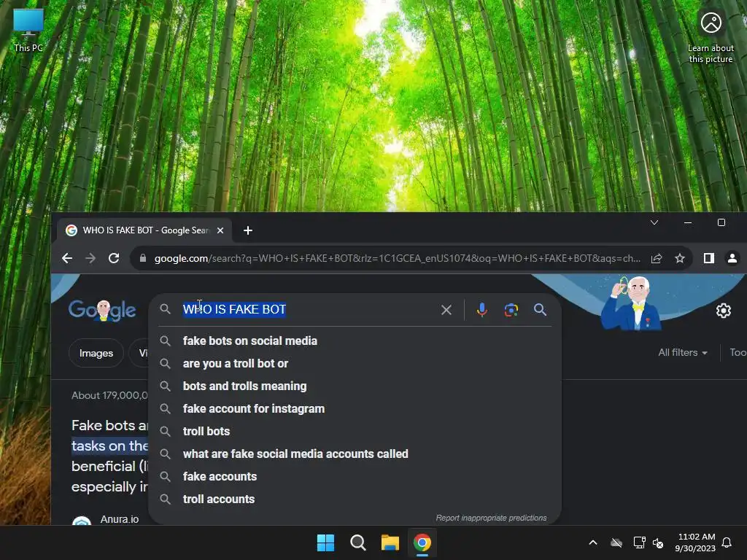Click the Anura.io result source
This screenshot has height=560, width=747.
[119, 519]
